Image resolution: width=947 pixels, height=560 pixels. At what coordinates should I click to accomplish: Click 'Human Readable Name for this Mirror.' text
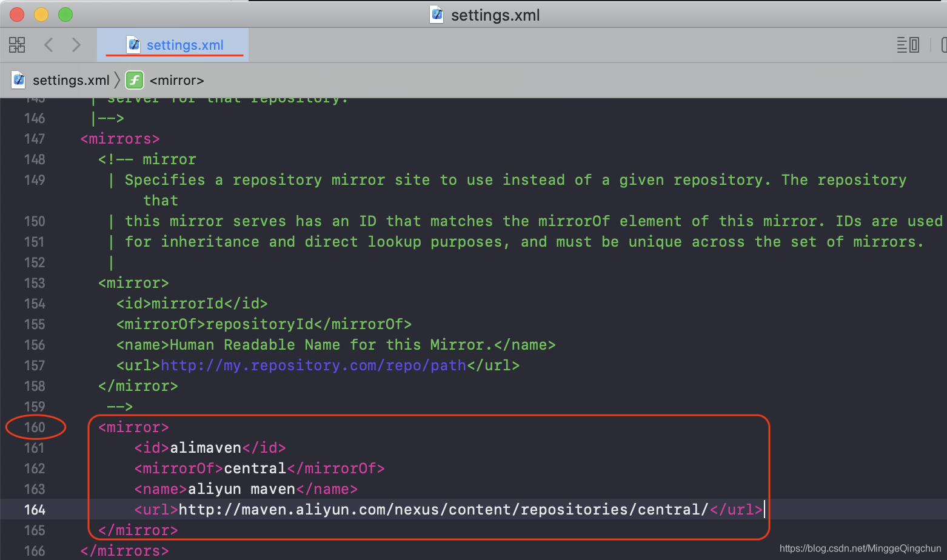pyautogui.click(x=332, y=345)
